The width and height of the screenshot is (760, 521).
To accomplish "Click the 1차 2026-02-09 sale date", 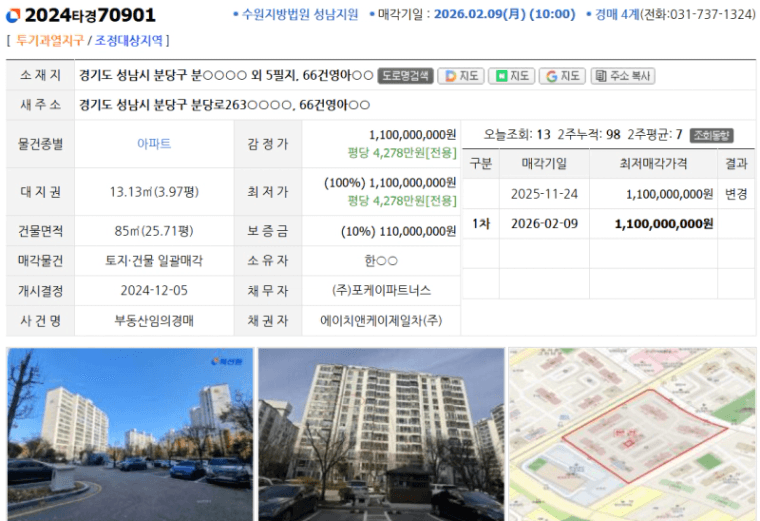I will (x=544, y=223).
